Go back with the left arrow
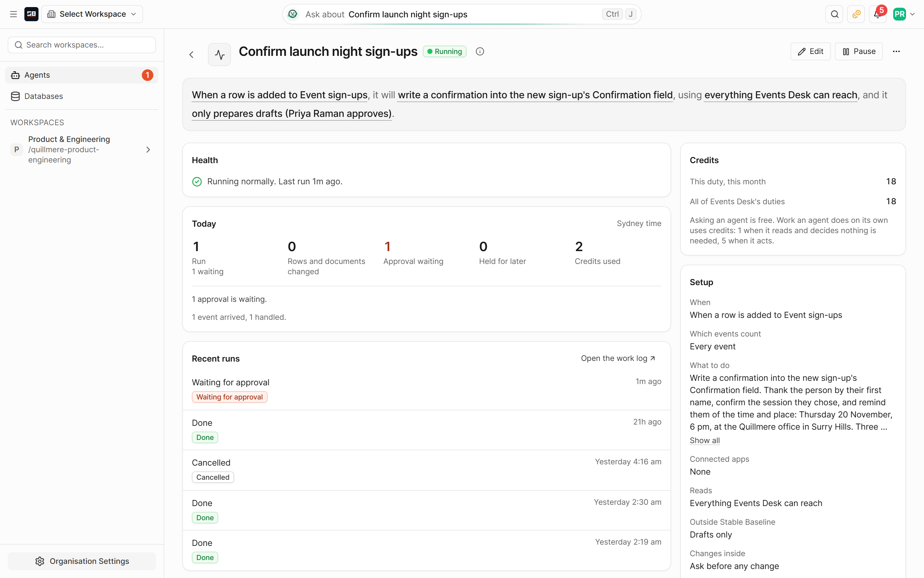 point(192,55)
